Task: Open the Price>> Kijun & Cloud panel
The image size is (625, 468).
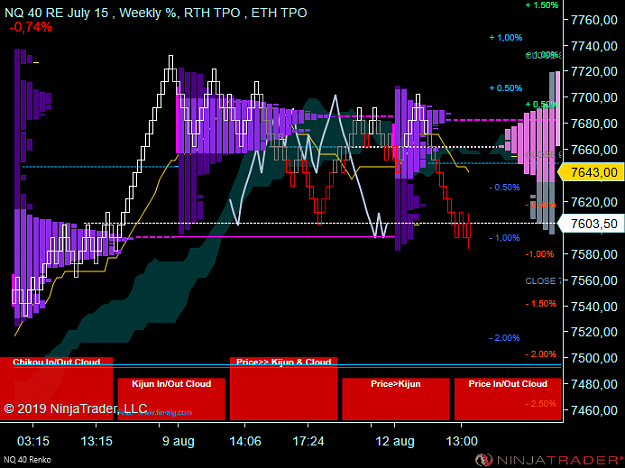Action: pyautogui.click(x=284, y=389)
